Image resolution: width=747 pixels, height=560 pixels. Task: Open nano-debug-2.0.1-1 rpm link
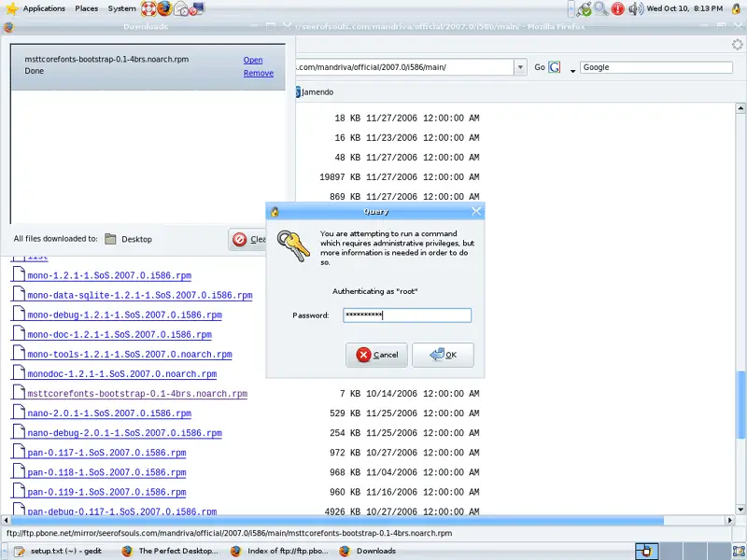[124, 433]
